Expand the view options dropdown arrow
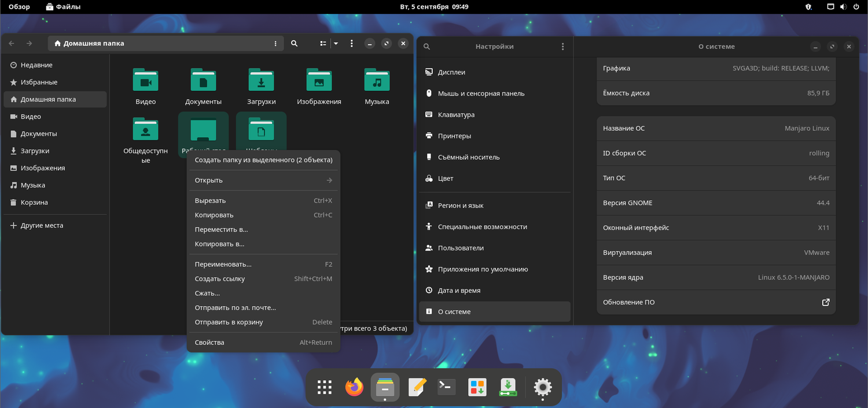The image size is (868, 408). (335, 43)
